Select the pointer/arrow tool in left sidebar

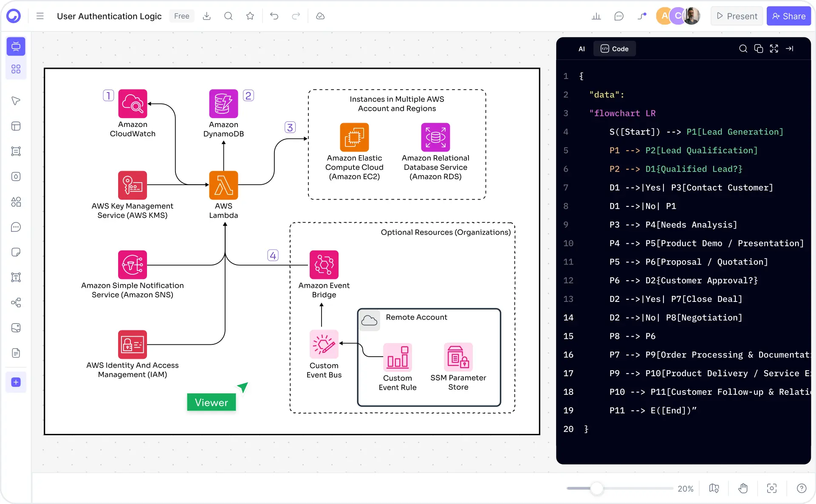click(16, 101)
